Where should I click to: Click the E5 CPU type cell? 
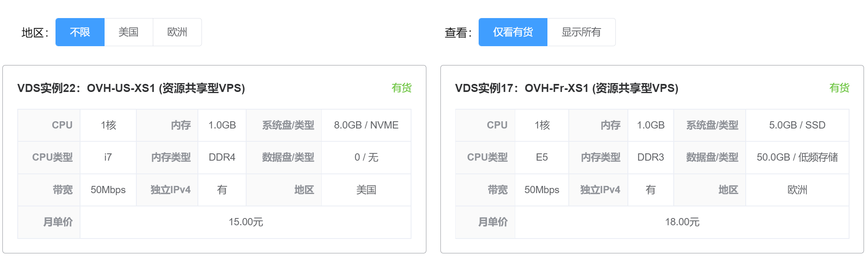[x=542, y=157]
